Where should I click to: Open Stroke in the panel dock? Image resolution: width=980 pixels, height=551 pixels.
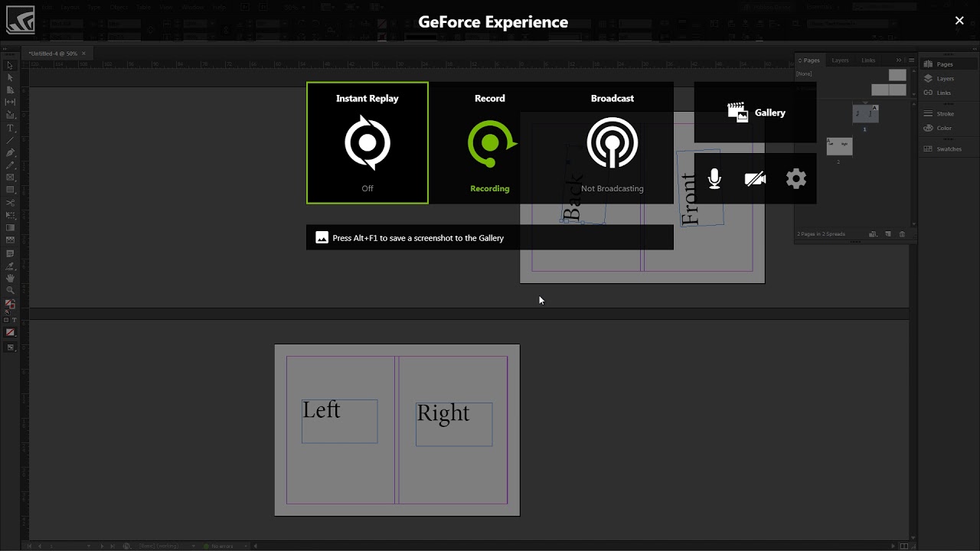947,114
